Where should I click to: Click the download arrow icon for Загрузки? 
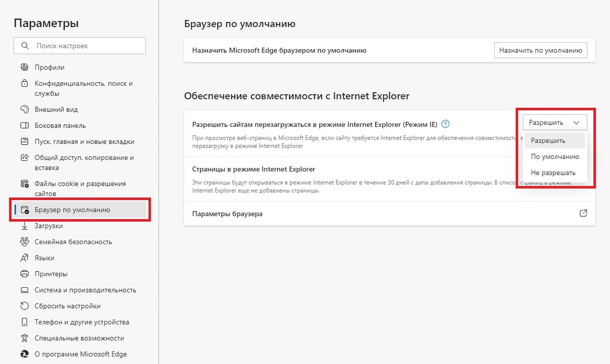pos(24,226)
